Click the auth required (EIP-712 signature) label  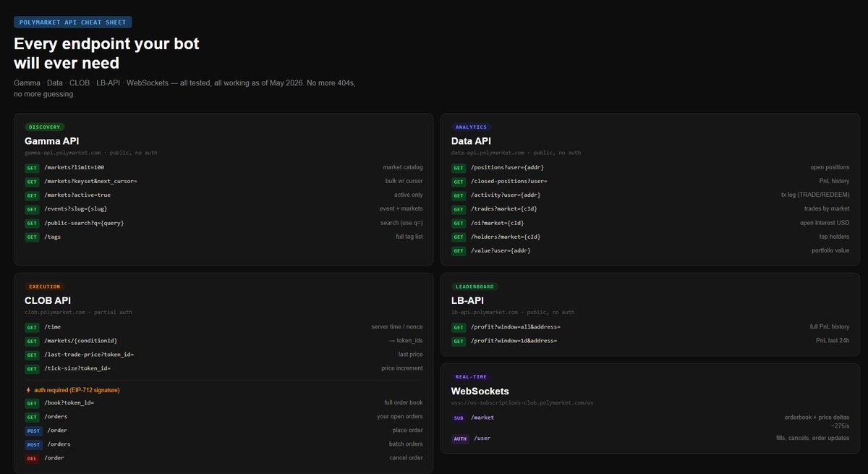tap(77, 390)
